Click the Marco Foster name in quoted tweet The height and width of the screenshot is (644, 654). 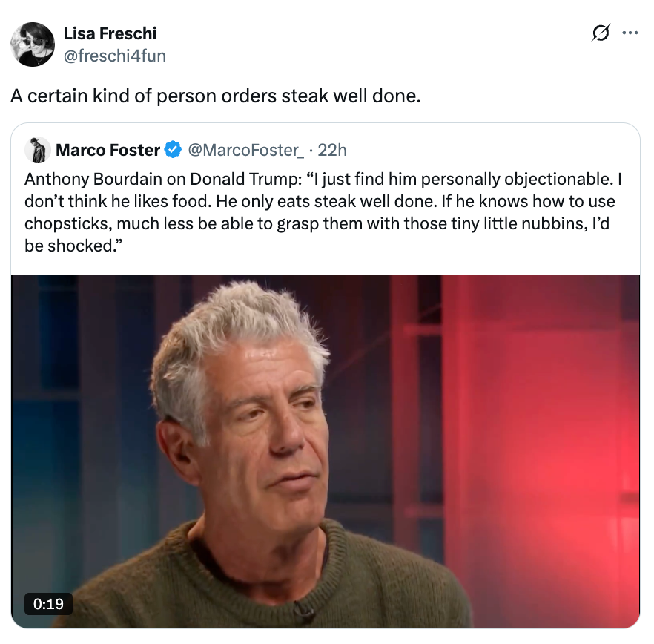[x=108, y=150]
